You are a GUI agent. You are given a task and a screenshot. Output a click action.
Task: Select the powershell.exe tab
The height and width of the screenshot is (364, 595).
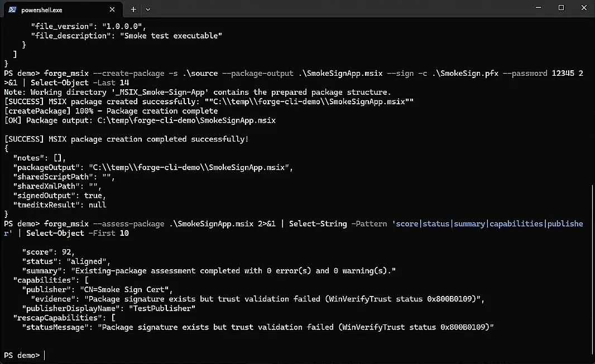pos(63,9)
